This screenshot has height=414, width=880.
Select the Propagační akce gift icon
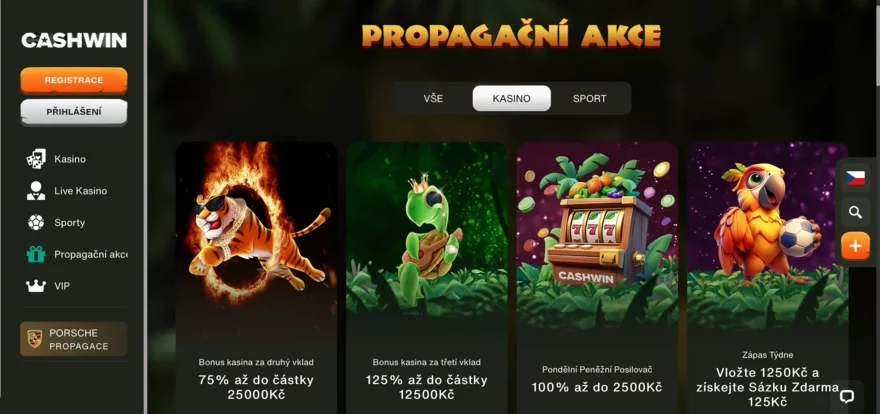coord(36,254)
